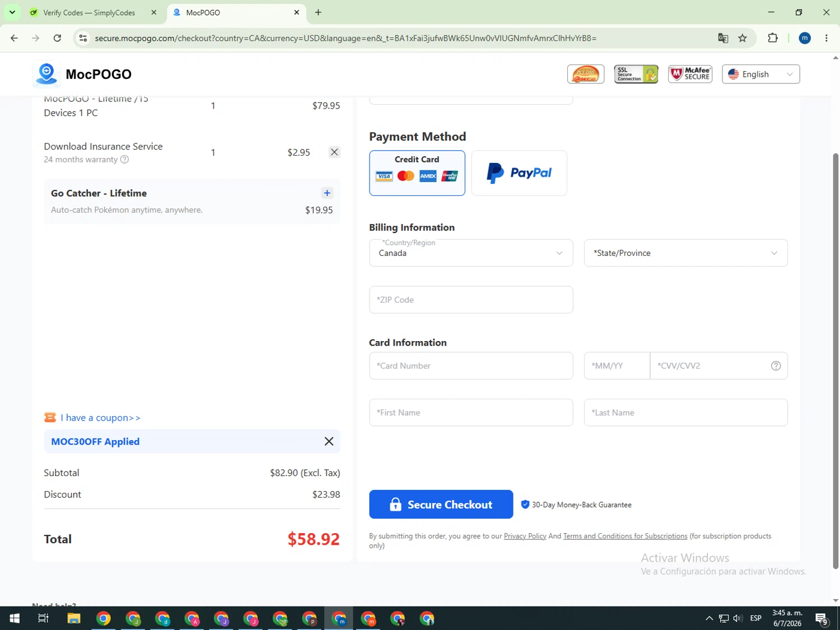
Task: Open the Windows Start menu
Action: click(15, 618)
